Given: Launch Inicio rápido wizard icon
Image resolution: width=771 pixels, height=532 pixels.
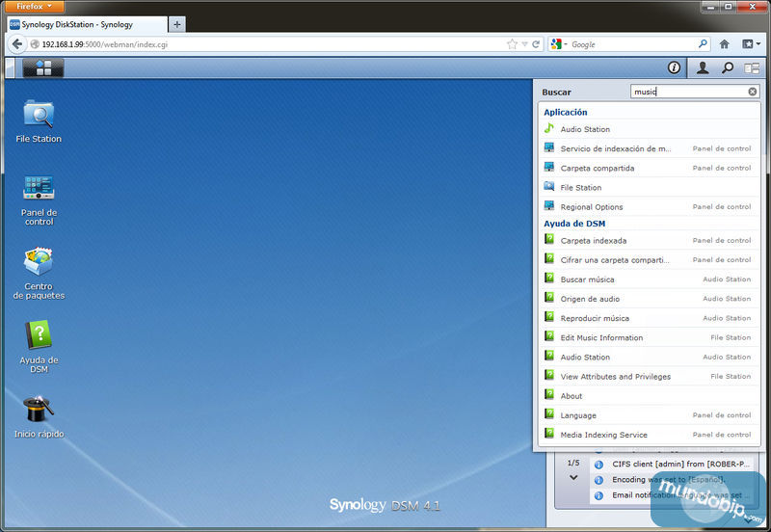Looking at the screenshot, I should 39,417.
